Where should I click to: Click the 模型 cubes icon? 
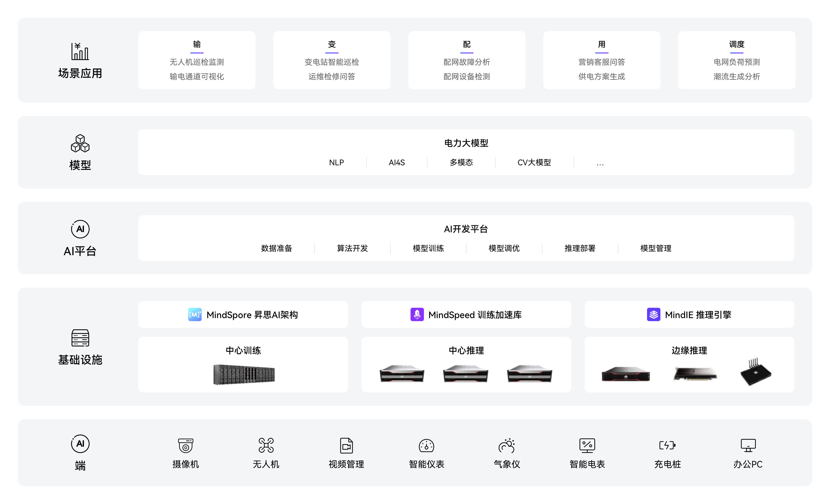point(80,143)
